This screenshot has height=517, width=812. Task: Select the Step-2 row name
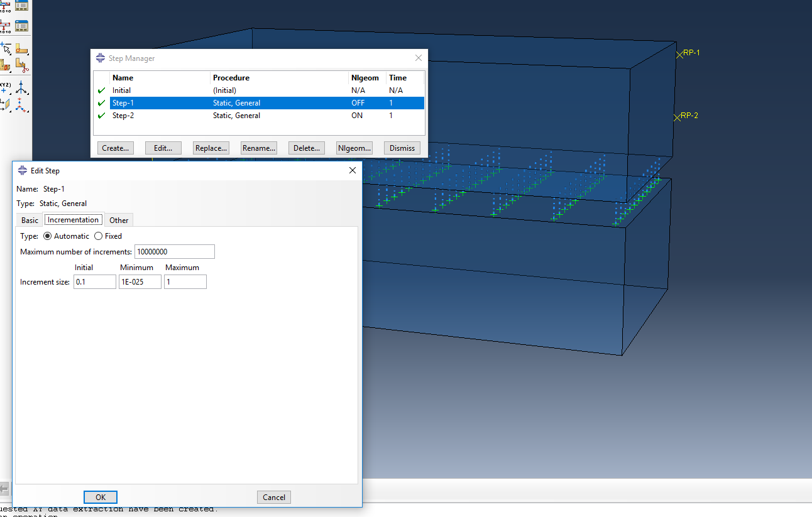pyautogui.click(x=123, y=116)
